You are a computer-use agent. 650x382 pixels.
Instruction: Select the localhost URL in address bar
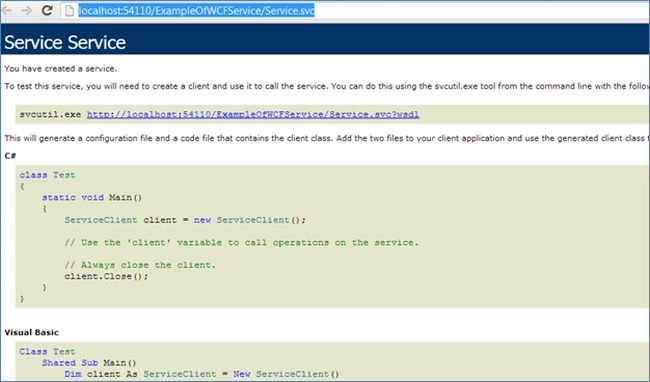point(196,10)
